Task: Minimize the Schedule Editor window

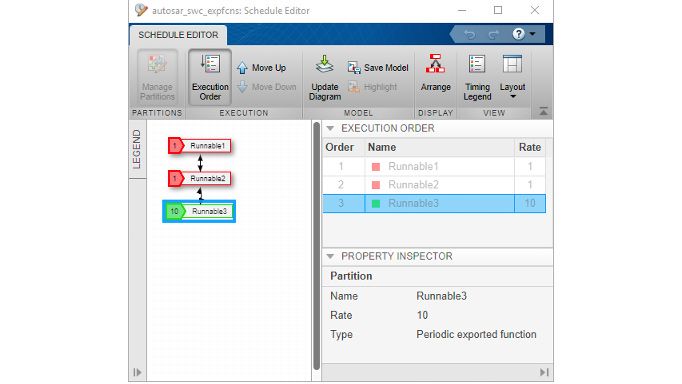Action: (x=462, y=10)
